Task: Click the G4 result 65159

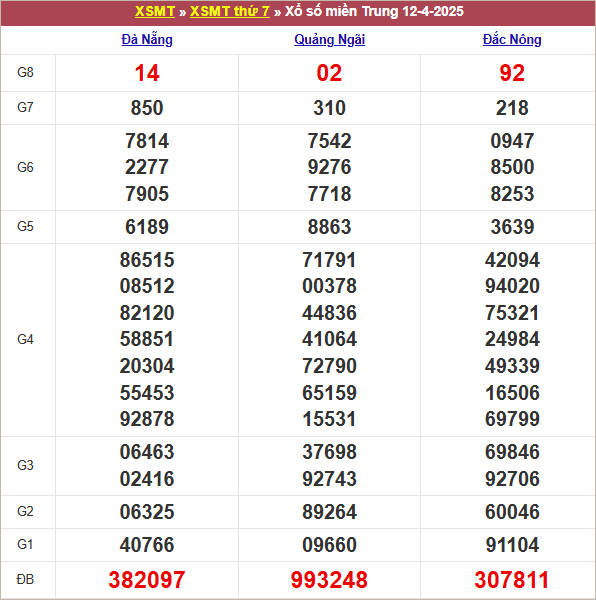Action: coord(329,393)
